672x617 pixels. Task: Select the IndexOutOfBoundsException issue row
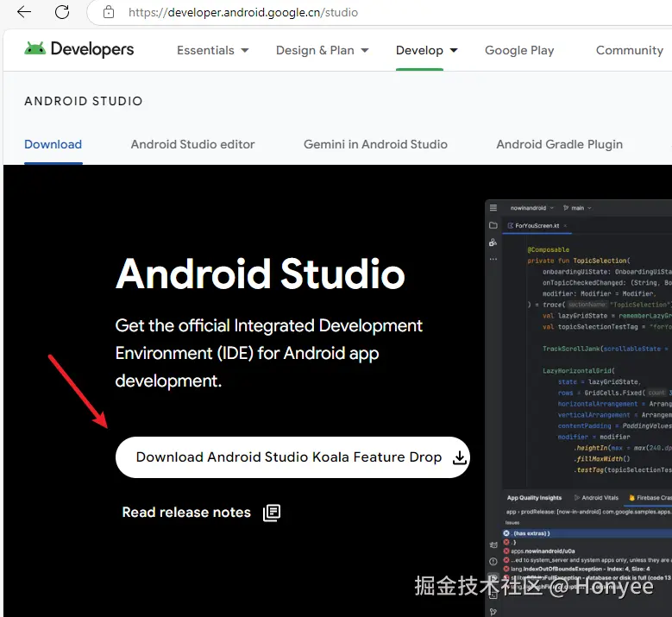587,569
